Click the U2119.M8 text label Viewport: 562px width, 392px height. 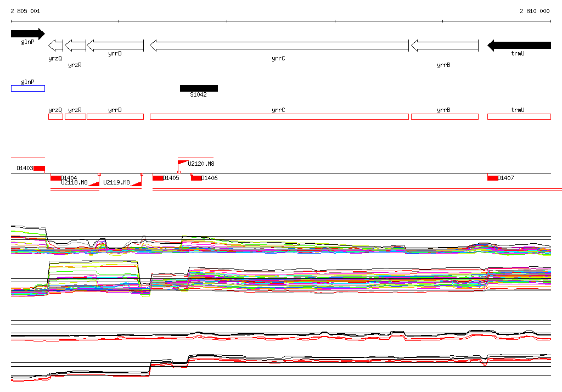click(x=116, y=182)
